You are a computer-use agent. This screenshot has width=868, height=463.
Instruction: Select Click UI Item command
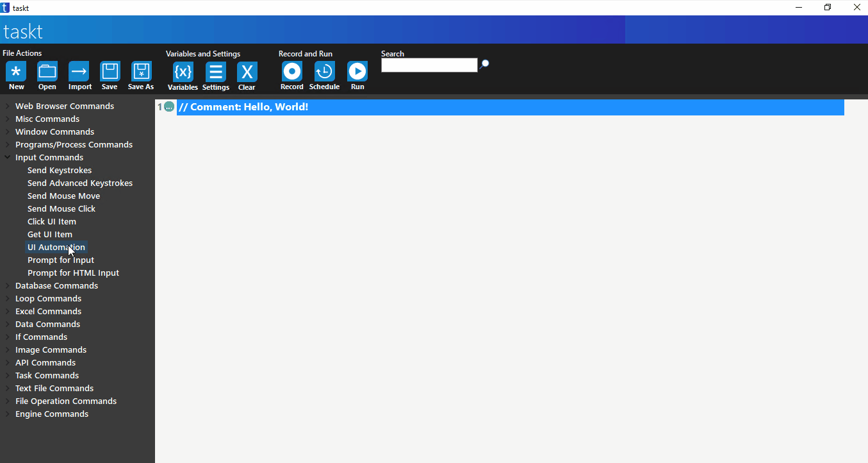pyautogui.click(x=52, y=222)
